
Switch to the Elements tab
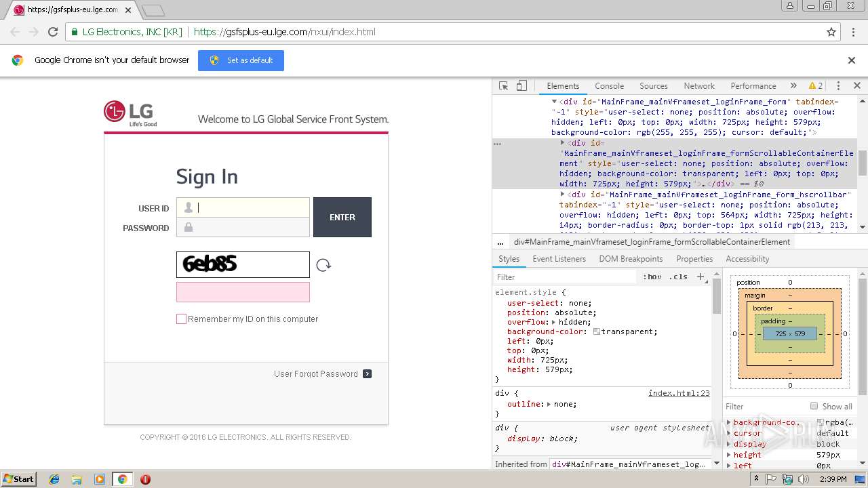[563, 86]
